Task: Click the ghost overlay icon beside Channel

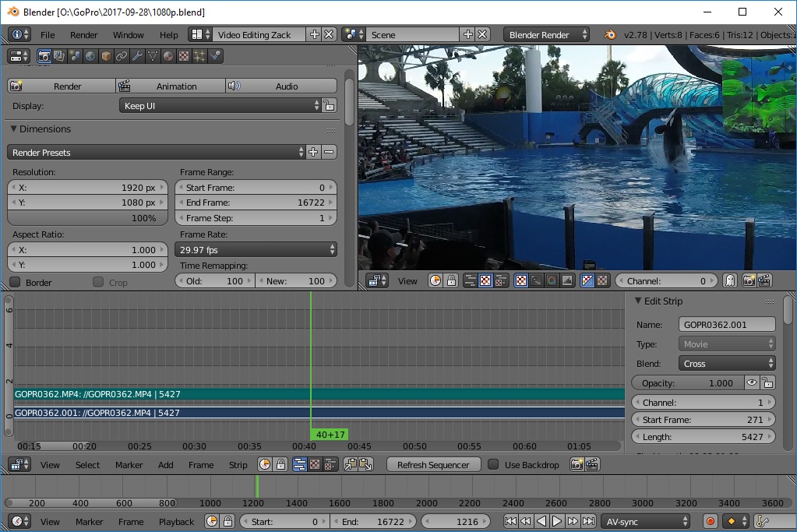Action: (x=729, y=281)
